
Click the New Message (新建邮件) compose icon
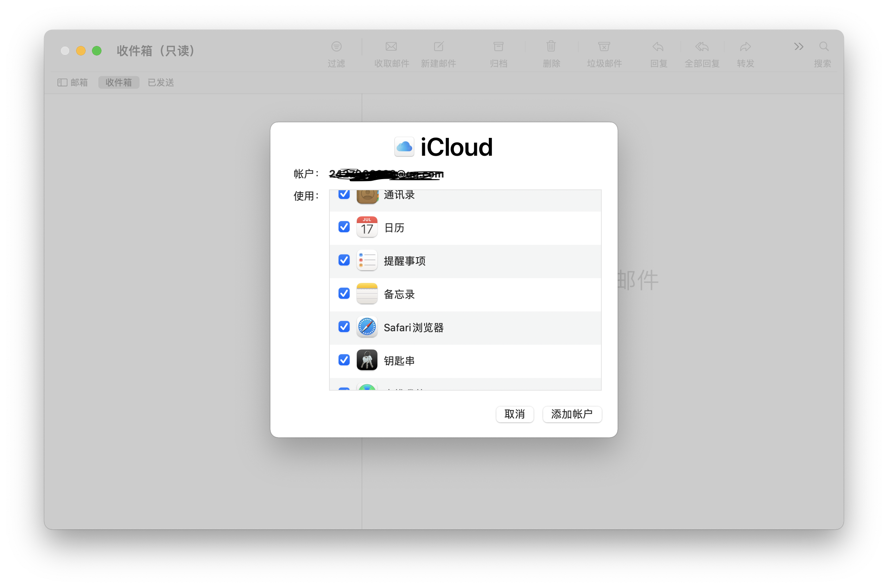click(x=438, y=47)
